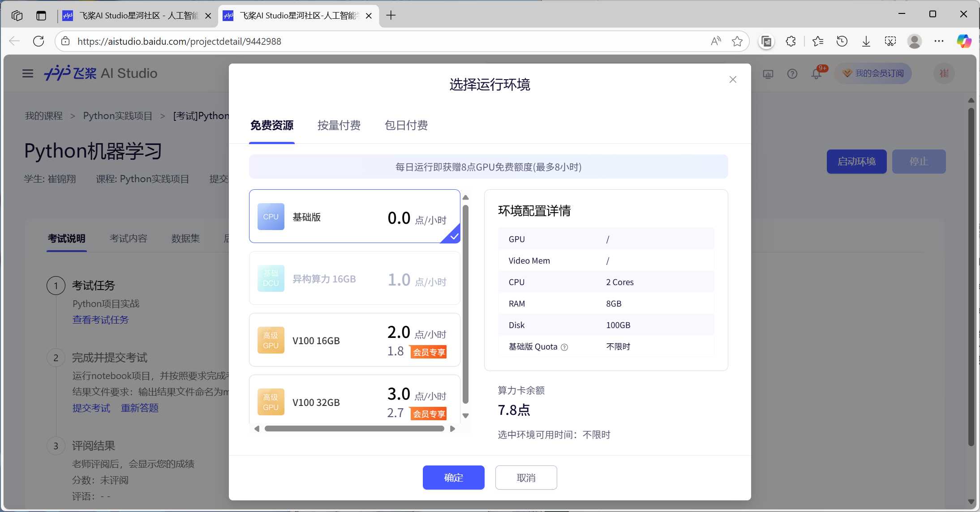Click the read aloud icon
The image size is (980, 512).
(716, 41)
